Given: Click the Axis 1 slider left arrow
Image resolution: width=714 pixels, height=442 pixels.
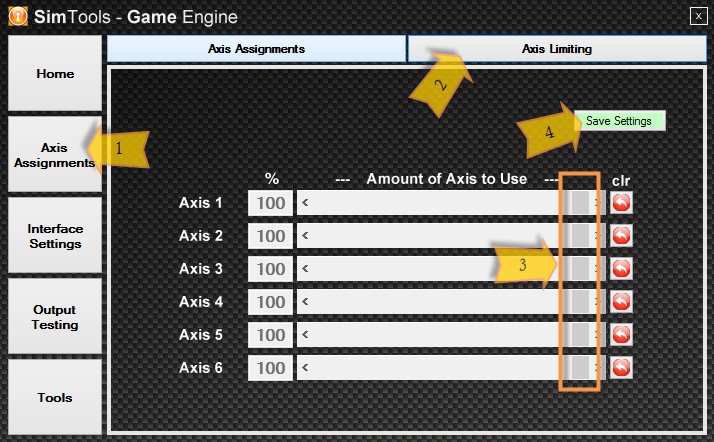Looking at the screenshot, I should click(305, 203).
